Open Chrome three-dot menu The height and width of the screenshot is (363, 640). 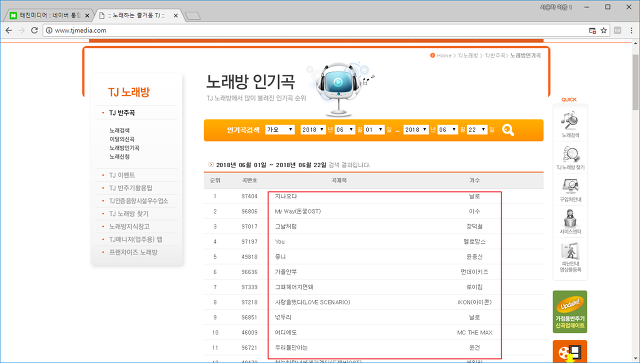(x=631, y=30)
